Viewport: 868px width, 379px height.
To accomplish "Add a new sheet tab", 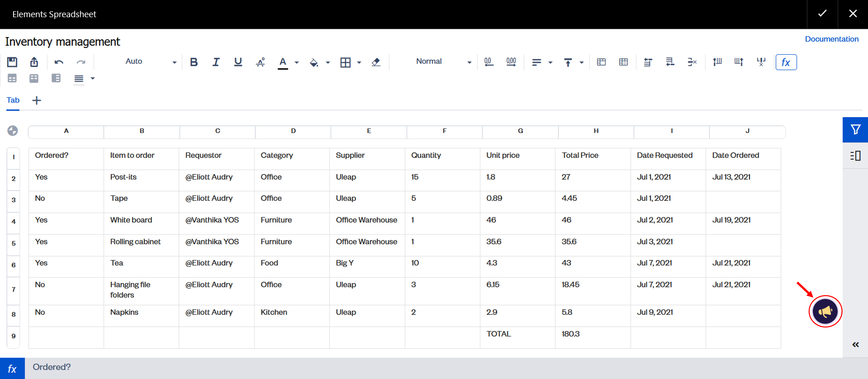I will tap(36, 100).
